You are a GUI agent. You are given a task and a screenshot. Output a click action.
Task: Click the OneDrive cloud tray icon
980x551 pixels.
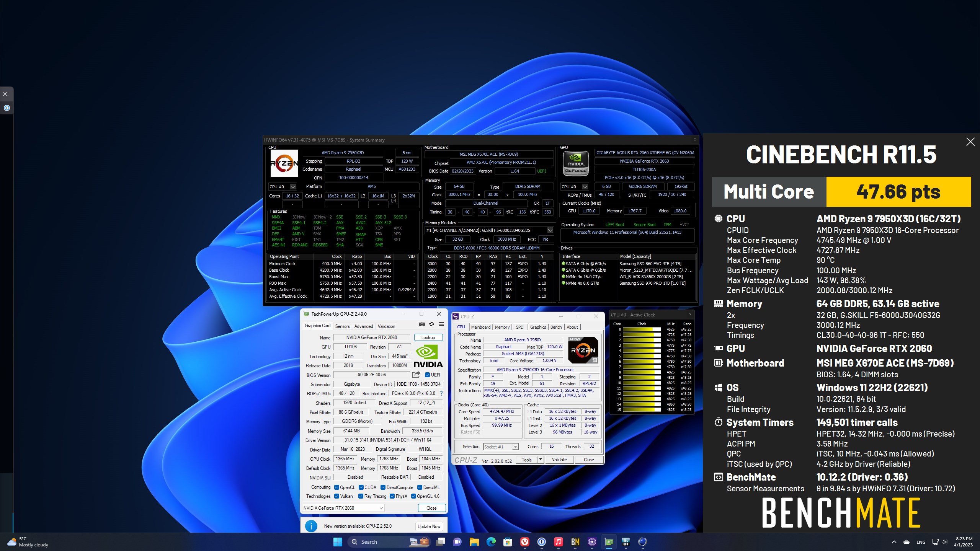click(x=906, y=542)
